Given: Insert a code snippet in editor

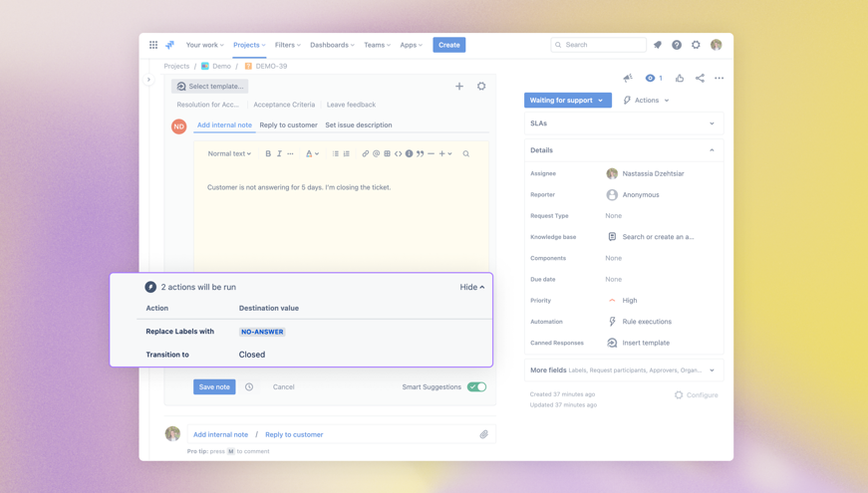Looking at the screenshot, I should (x=398, y=153).
